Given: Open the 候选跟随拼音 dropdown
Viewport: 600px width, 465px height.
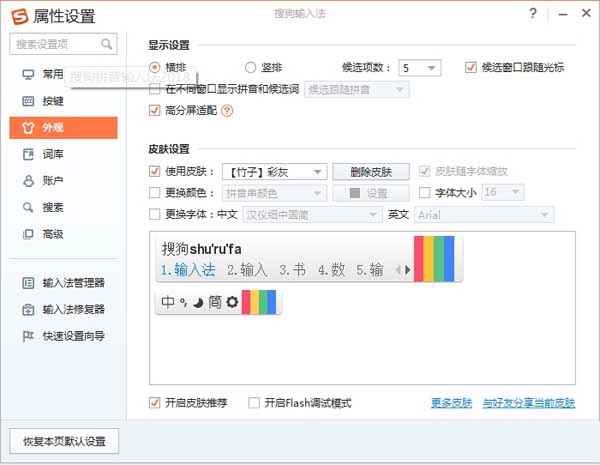Looking at the screenshot, I should point(357,90).
